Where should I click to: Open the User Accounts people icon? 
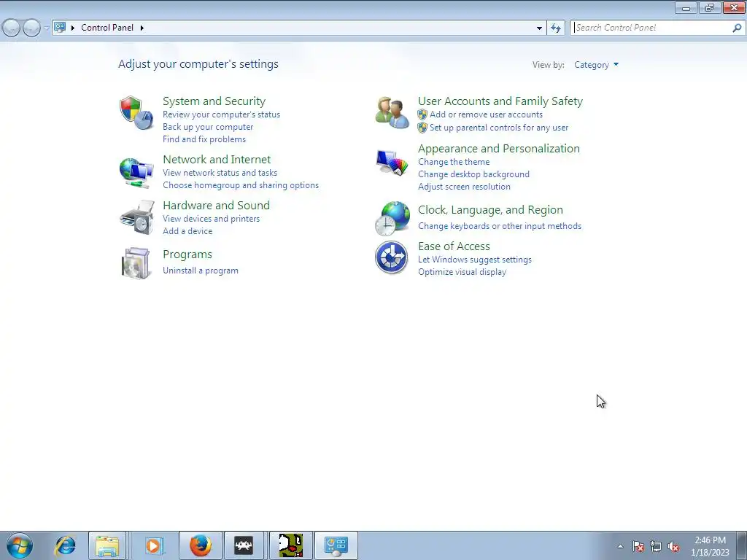[x=392, y=113]
